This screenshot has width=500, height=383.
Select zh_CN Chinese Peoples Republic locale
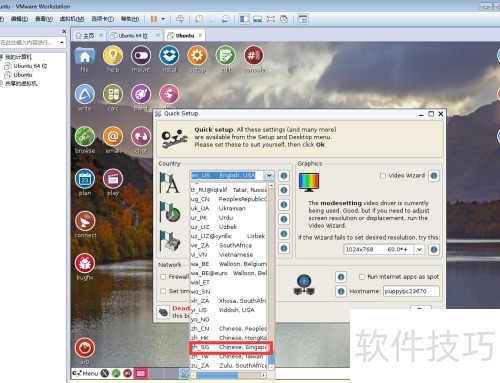(229, 329)
